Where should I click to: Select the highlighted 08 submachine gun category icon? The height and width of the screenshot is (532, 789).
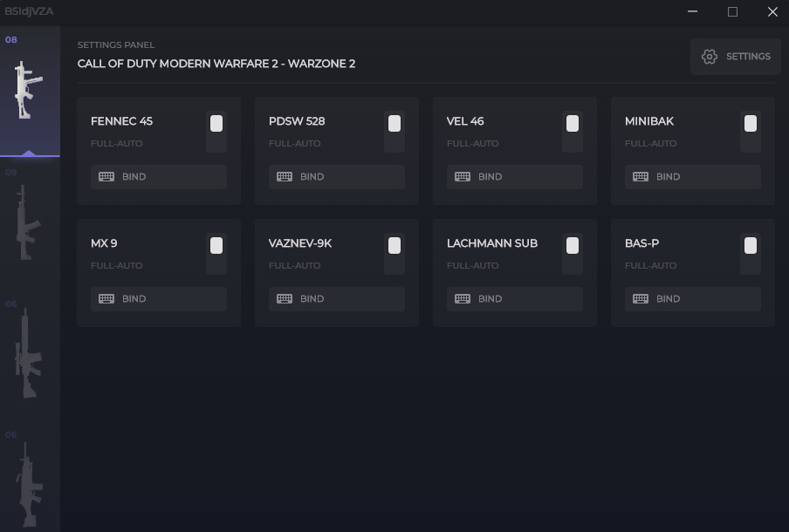coord(29,91)
